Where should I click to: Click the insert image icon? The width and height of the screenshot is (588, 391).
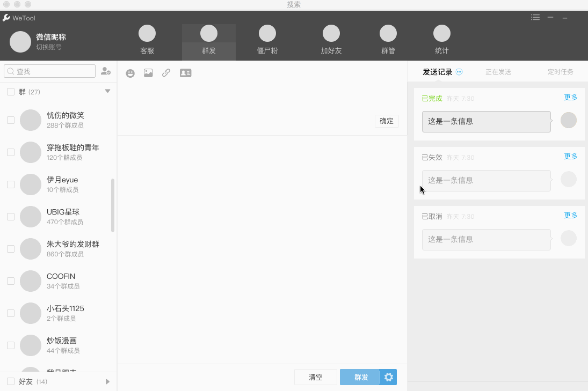(x=148, y=73)
